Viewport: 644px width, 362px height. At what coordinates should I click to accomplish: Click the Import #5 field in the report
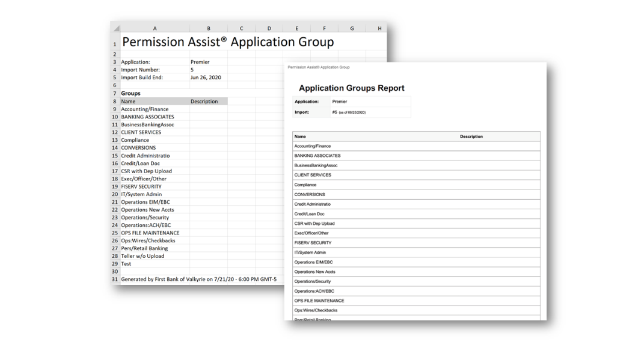click(x=355, y=112)
